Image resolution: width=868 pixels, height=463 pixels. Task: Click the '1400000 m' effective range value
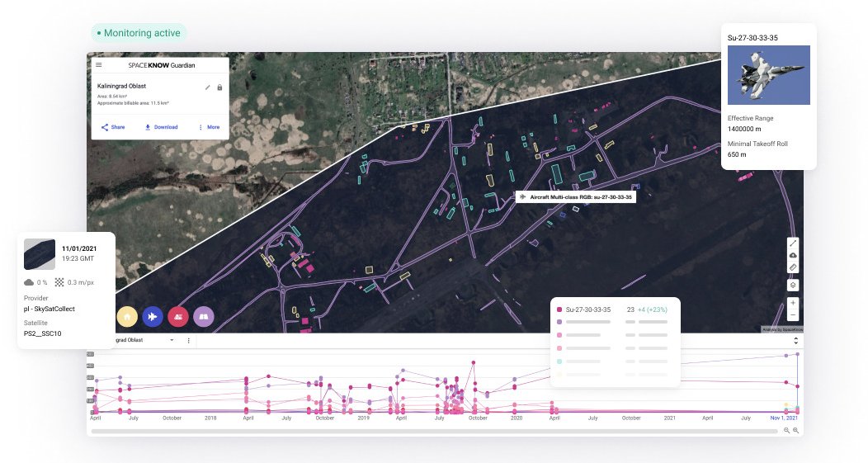coord(744,129)
